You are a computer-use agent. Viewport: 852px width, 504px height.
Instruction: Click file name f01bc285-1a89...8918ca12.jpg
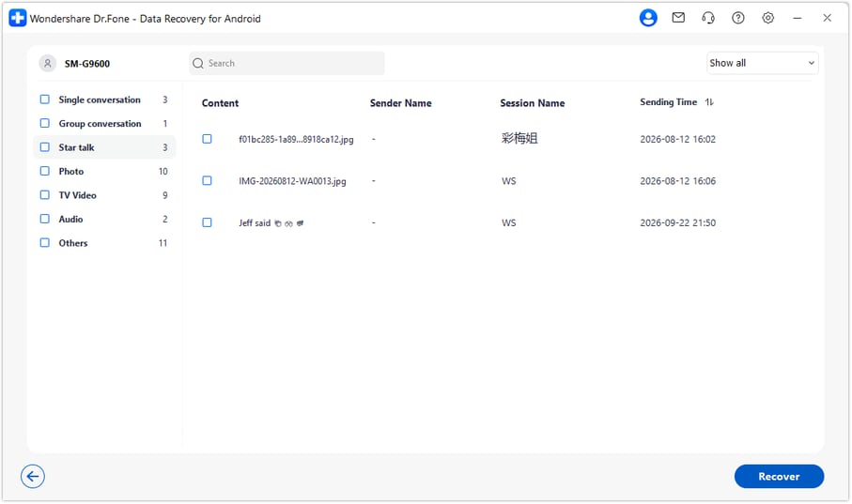click(296, 140)
